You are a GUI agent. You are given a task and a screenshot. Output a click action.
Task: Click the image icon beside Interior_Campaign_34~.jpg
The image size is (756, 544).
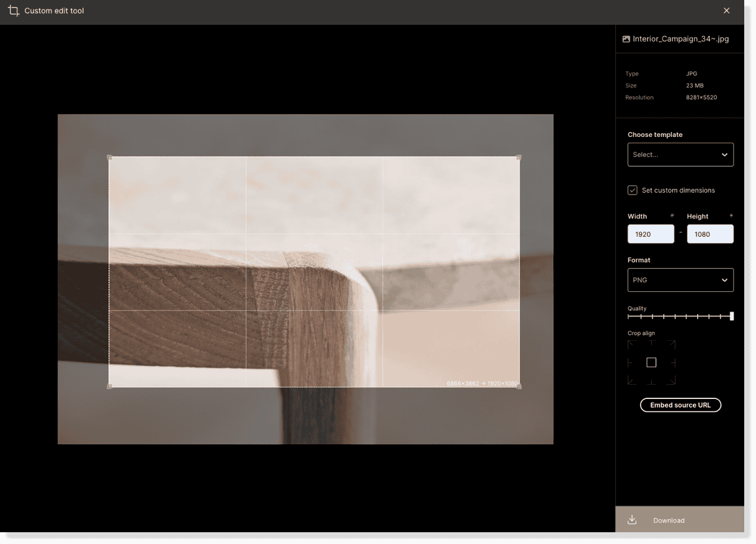pos(626,38)
